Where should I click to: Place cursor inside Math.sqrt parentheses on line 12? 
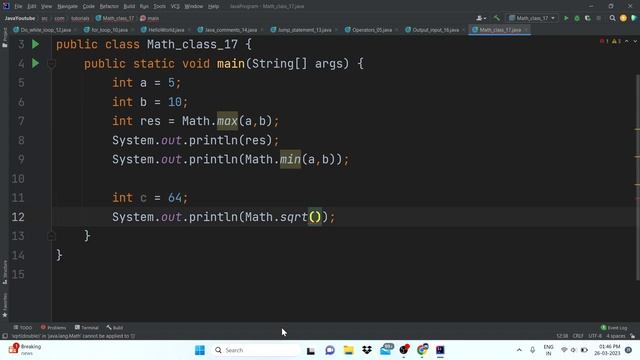pyautogui.click(x=315, y=217)
